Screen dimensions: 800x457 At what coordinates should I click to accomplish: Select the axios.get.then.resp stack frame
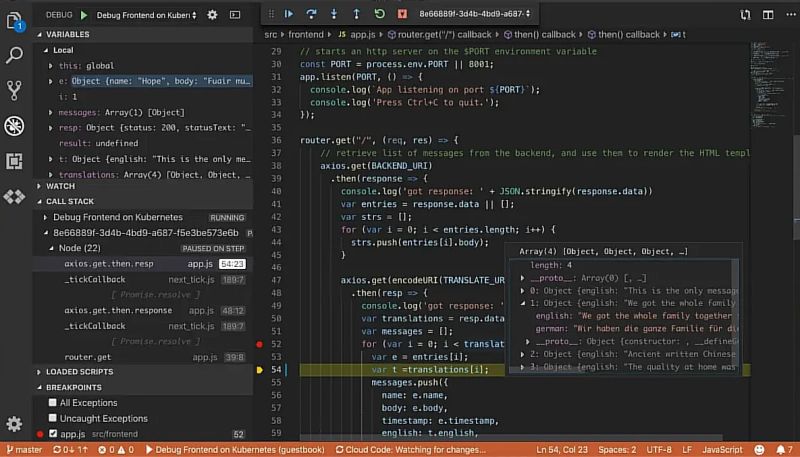143,264
